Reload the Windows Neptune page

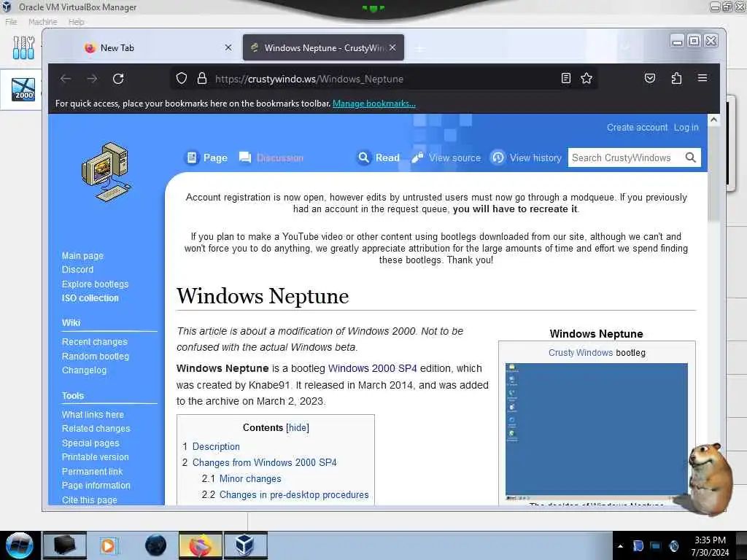[118, 79]
